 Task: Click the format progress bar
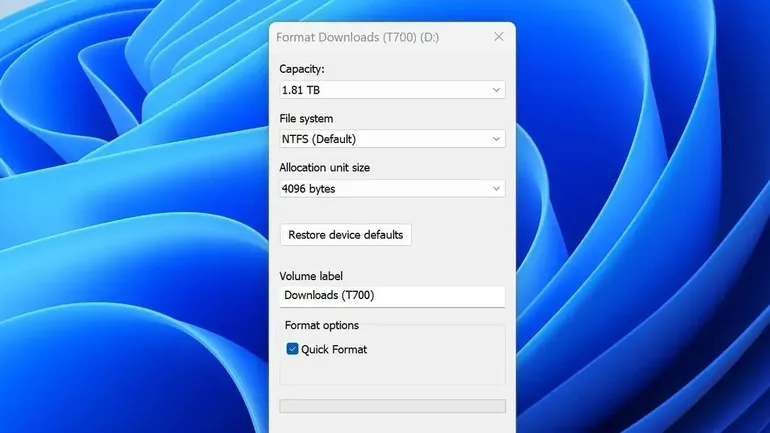(x=392, y=406)
